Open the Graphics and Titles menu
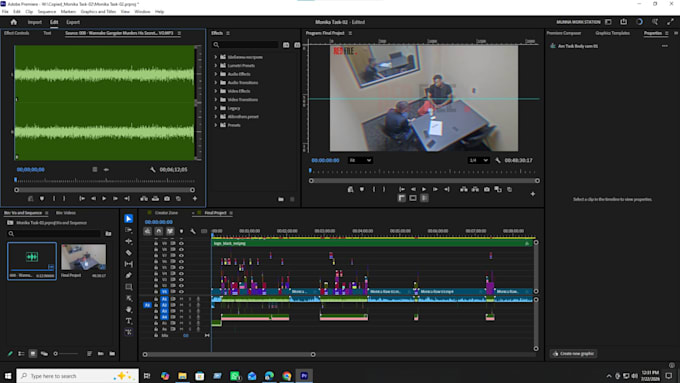This screenshot has width=680, height=383. (98, 12)
